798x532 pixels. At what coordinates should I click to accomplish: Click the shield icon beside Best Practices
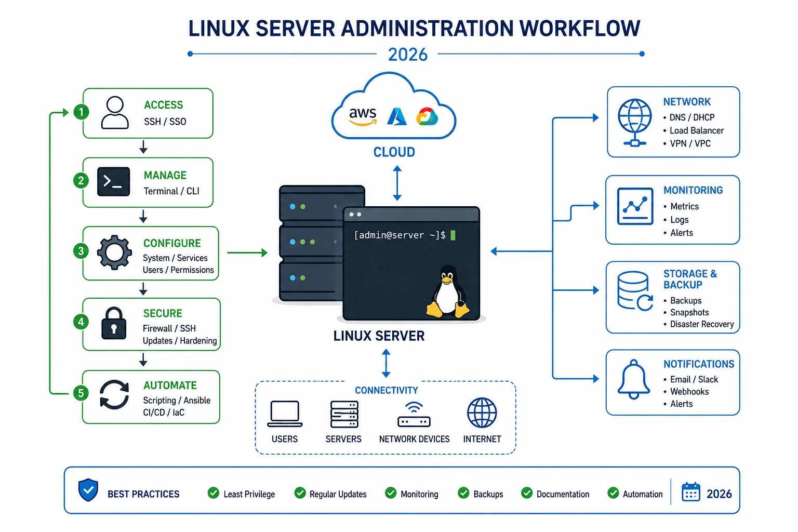(88, 490)
